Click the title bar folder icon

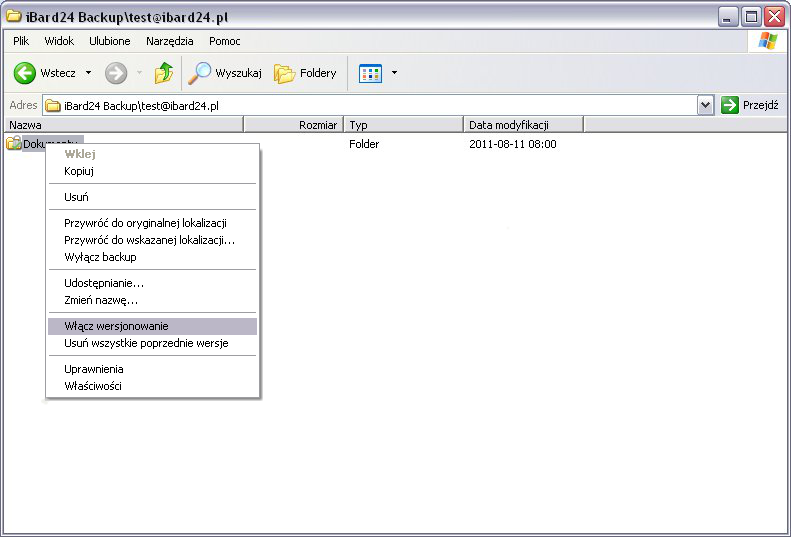click(13, 16)
